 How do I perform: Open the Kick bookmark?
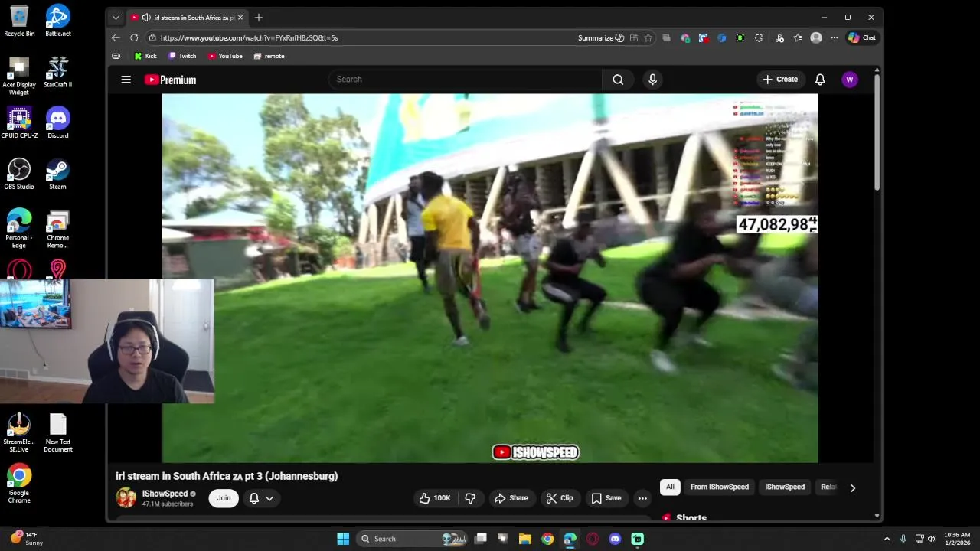(x=145, y=56)
